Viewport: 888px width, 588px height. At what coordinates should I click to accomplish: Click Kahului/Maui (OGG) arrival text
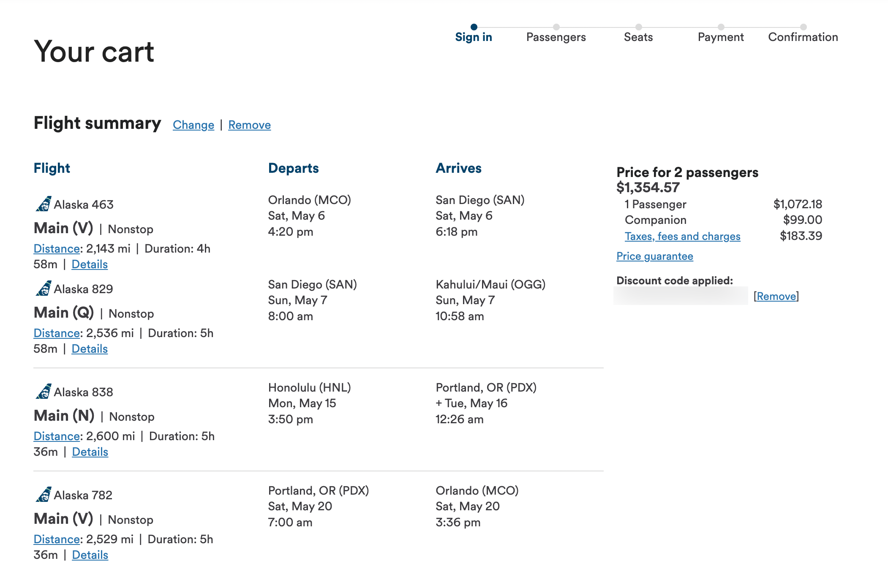[490, 285]
